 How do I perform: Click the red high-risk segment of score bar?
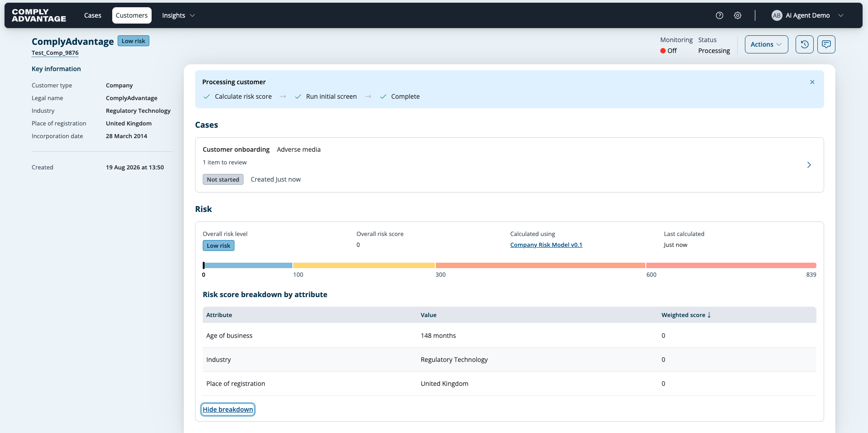[731, 265]
